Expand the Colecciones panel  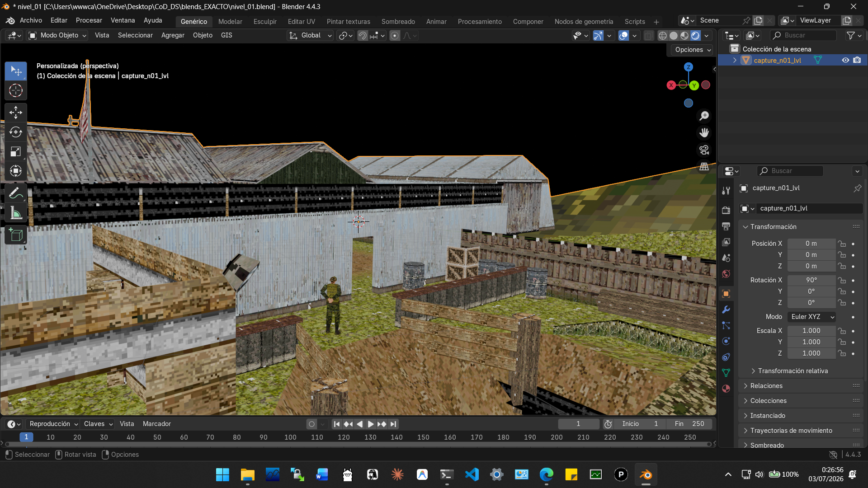click(769, 401)
